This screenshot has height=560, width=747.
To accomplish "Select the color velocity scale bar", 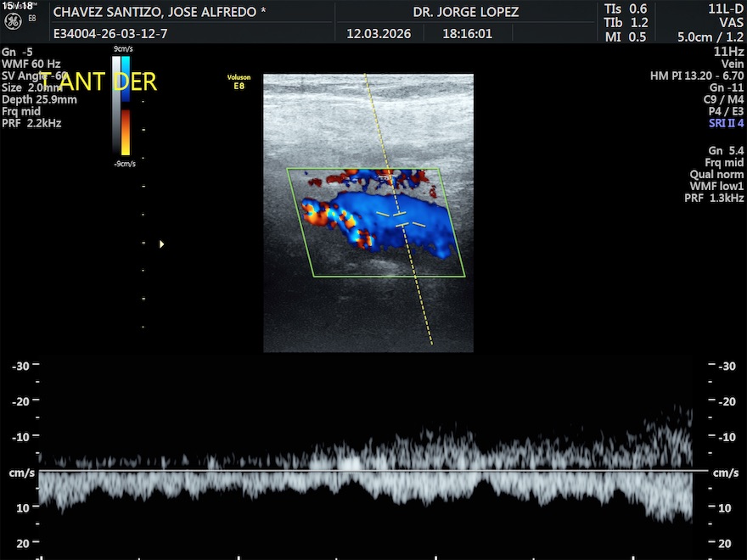I will tap(126, 106).
